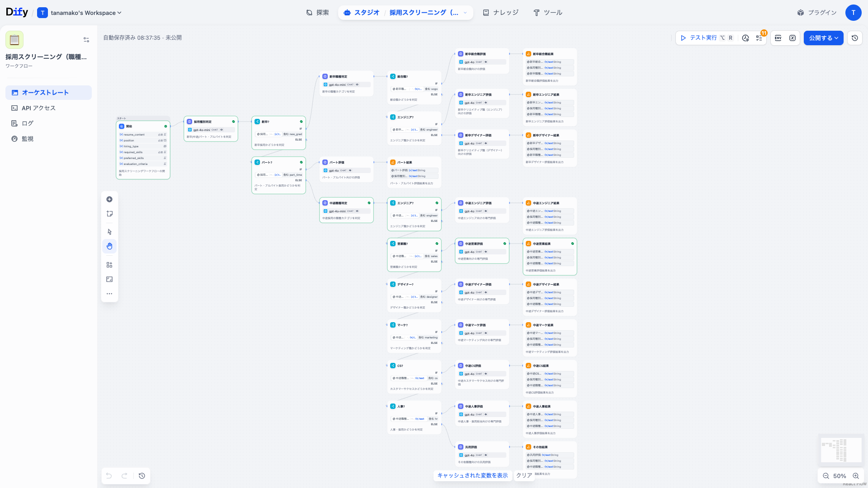The image size is (868, 488).
Task: Open API アクセス in the sidebar
Action: pyautogui.click(x=38, y=108)
